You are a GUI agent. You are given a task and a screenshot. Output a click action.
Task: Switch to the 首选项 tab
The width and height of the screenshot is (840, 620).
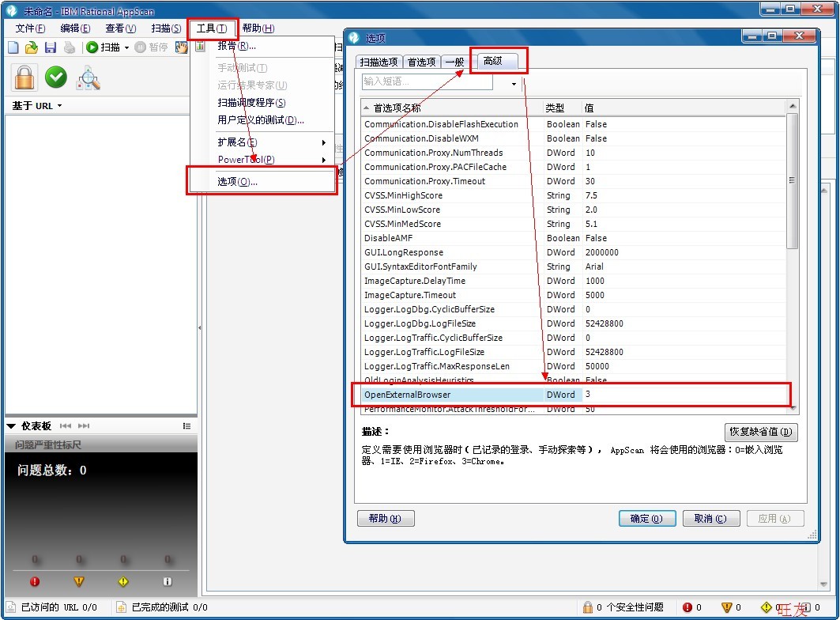(422, 62)
